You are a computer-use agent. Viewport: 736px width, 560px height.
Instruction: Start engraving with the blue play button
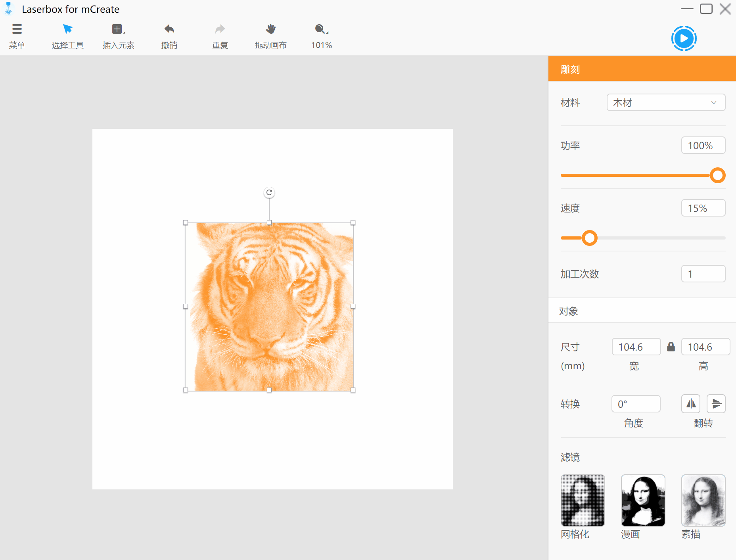(684, 38)
